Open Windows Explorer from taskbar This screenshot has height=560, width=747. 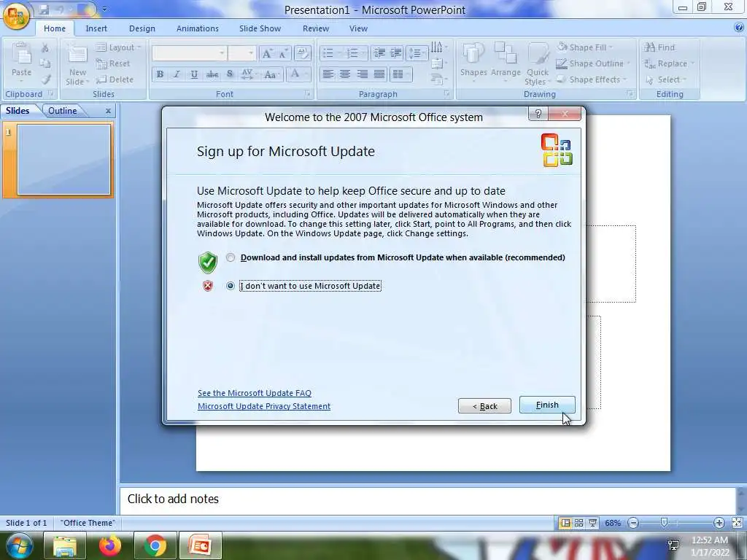(x=65, y=545)
